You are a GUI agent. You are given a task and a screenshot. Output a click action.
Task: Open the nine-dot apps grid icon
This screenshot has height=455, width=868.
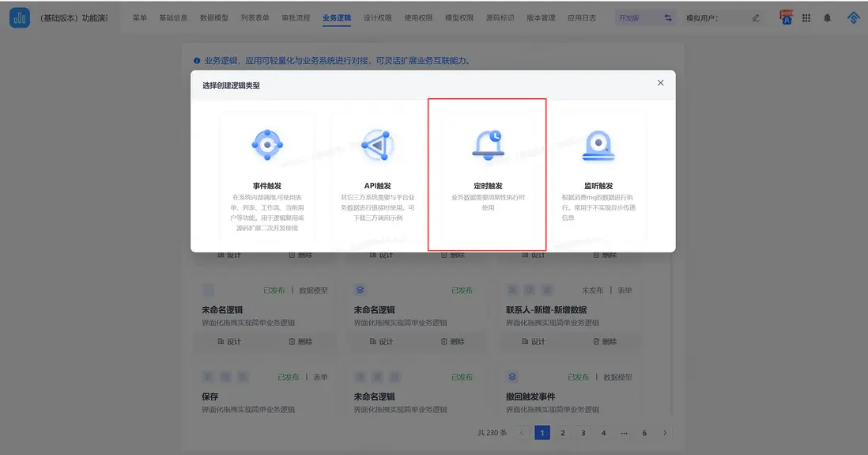(x=806, y=17)
